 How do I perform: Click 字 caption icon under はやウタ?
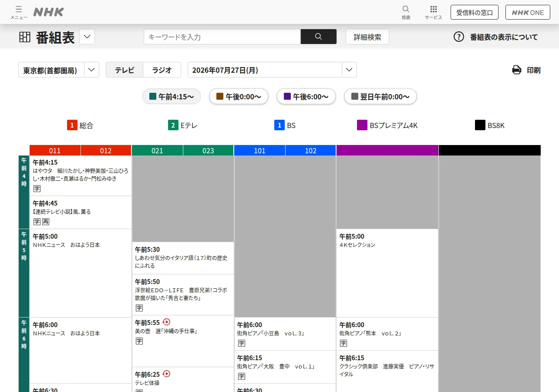[x=37, y=189]
